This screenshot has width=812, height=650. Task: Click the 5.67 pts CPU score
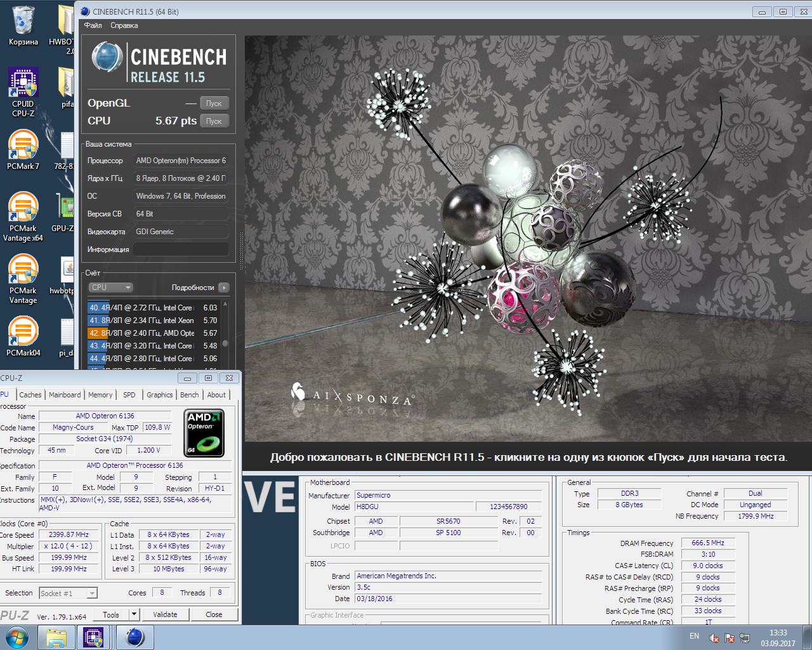(176, 121)
